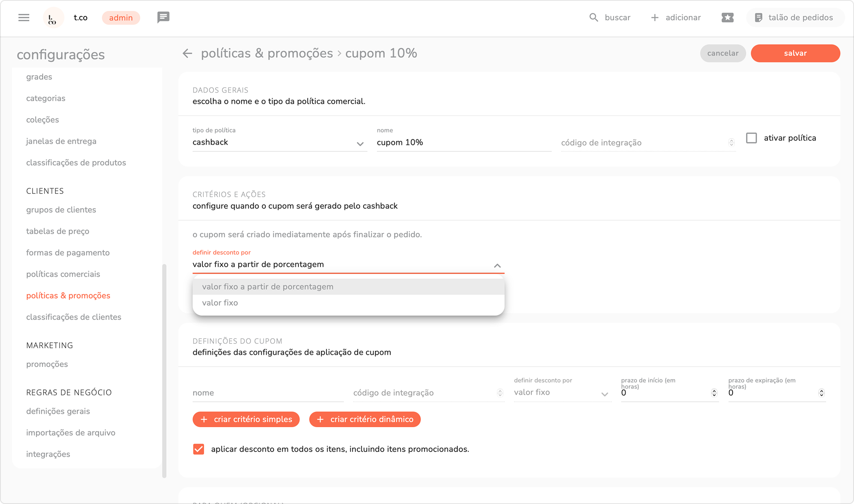Click the search magnifier icon
854x504 pixels.
tap(594, 17)
